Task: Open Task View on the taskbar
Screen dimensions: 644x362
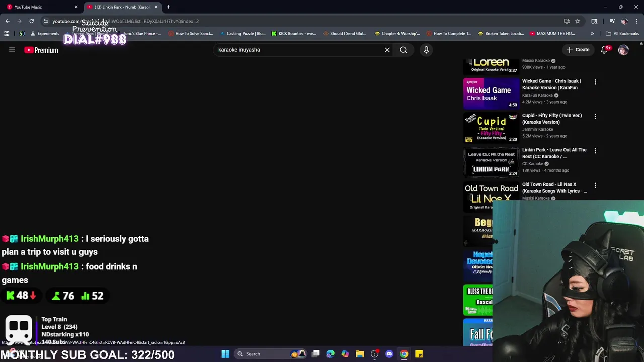Action: click(x=315, y=354)
